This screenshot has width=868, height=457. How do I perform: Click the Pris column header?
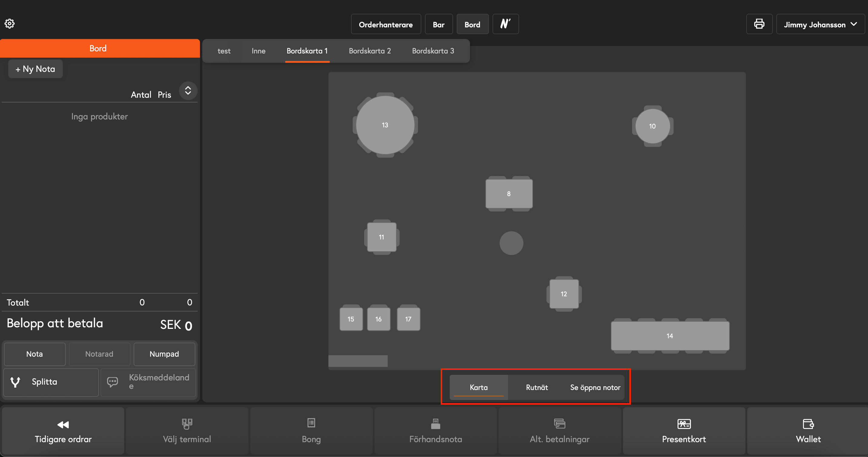click(164, 95)
